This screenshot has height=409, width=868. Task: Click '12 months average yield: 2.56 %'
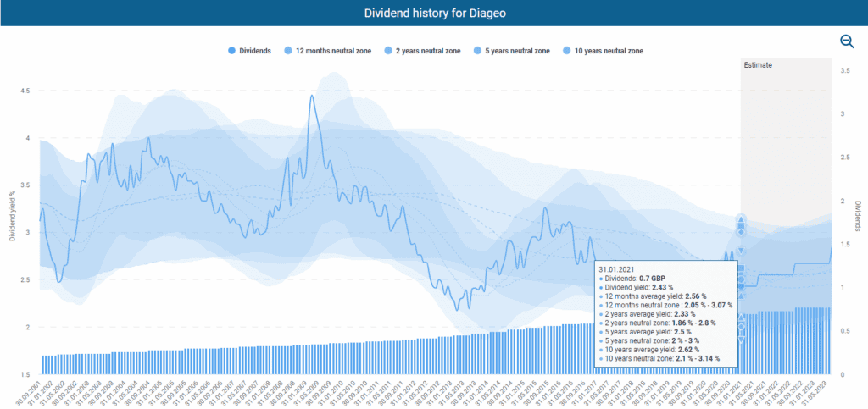[x=654, y=296]
